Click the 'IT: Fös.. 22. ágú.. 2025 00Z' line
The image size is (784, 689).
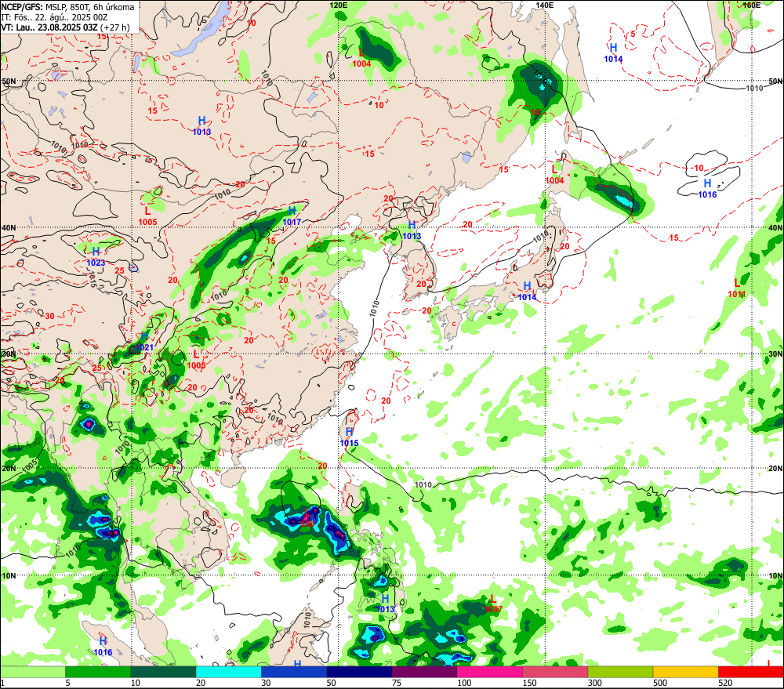[x=55, y=17]
